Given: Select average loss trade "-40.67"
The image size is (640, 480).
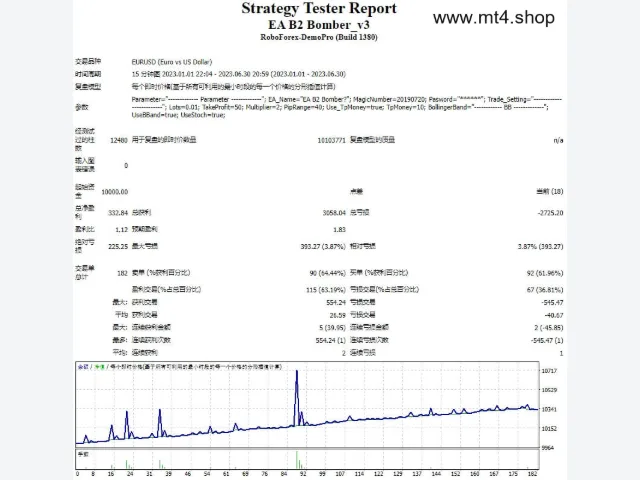Looking at the screenshot, I should pos(554,315).
